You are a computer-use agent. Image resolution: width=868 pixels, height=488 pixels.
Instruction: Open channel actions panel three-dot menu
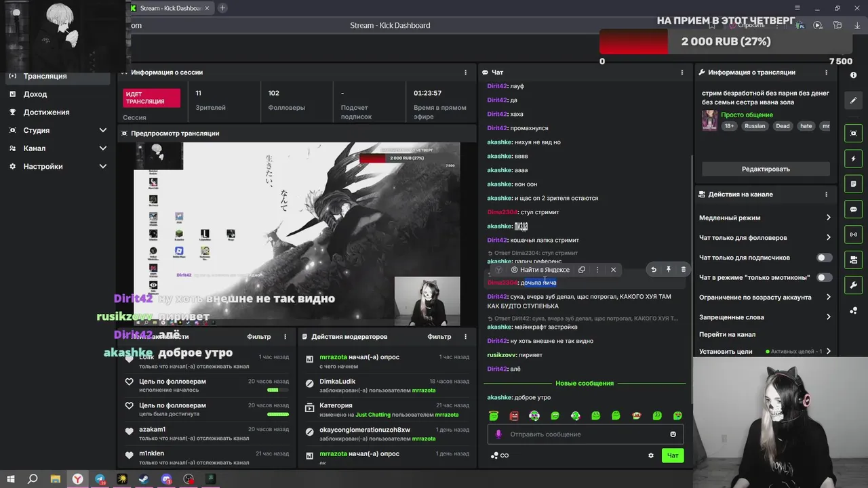click(826, 195)
